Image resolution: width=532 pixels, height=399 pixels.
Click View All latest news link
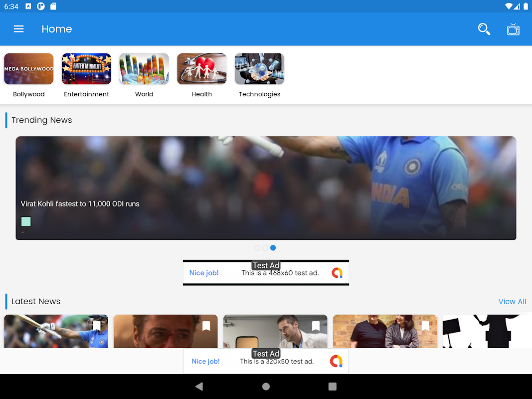click(513, 302)
